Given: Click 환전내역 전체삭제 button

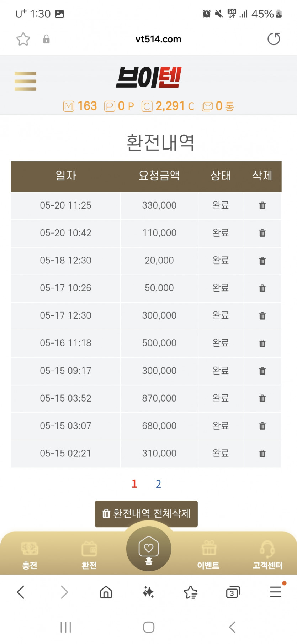Looking at the screenshot, I should (x=146, y=514).
